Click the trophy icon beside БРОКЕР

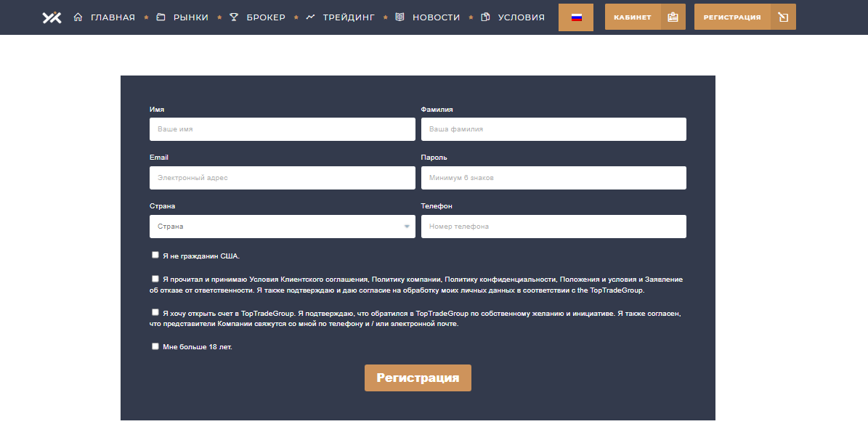[x=234, y=17]
